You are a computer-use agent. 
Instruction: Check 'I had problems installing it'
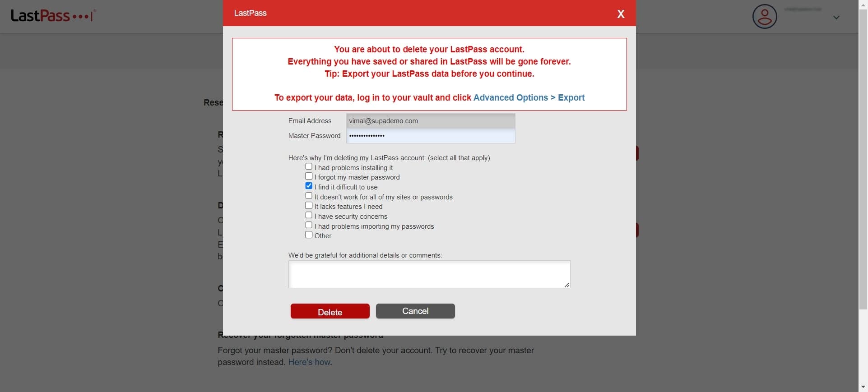pos(309,166)
